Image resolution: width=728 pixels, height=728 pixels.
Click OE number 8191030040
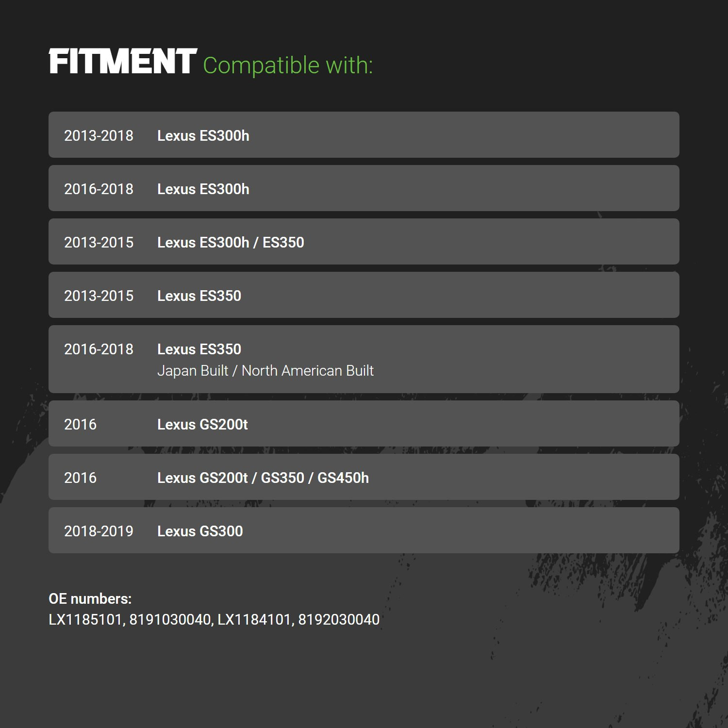click(x=170, y=620)
